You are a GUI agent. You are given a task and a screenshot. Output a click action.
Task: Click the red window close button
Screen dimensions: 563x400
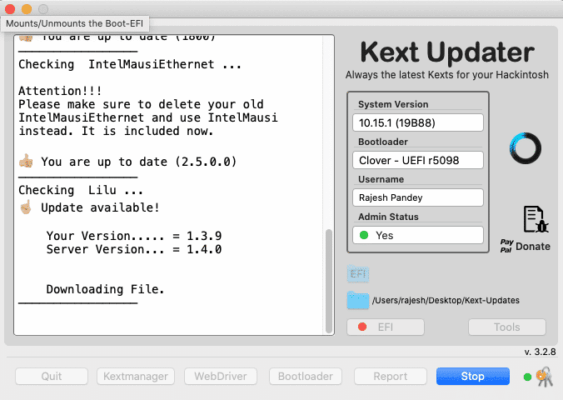point(10,9)
